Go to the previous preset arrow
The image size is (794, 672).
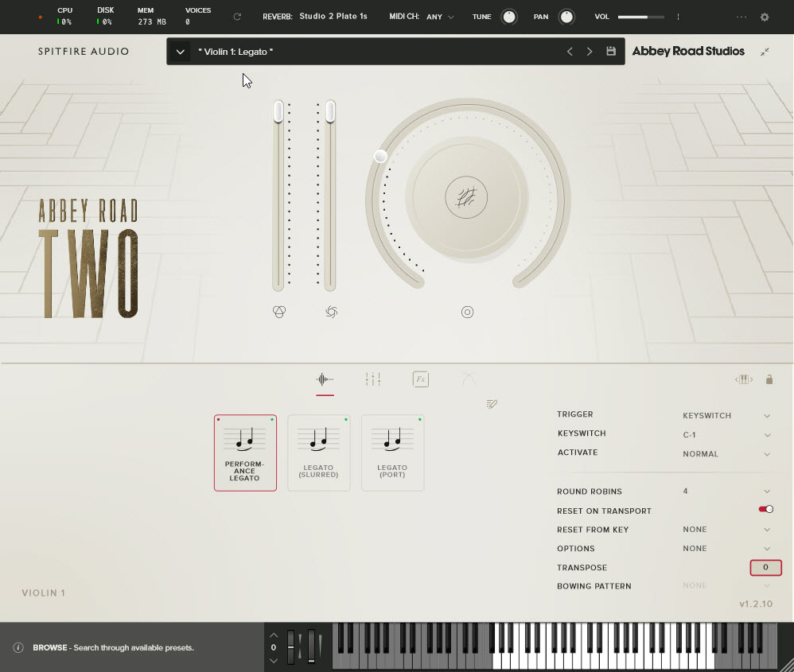click(x=570, y=52)
